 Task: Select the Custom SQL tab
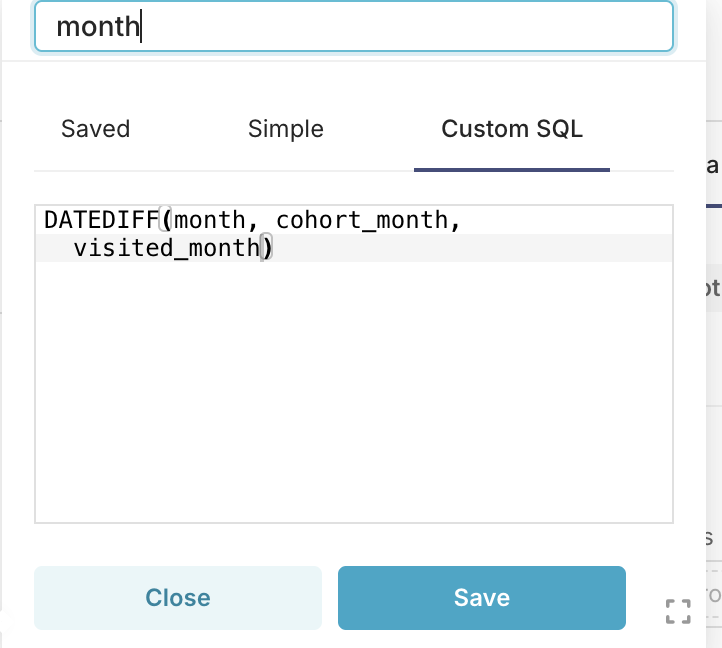pos(512,129)
